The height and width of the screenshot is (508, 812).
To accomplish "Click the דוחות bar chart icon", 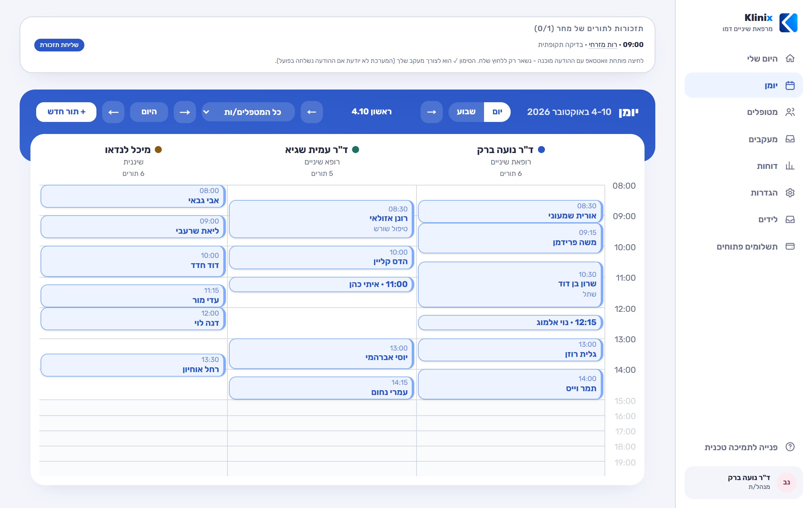I will [x=790, y=166].
